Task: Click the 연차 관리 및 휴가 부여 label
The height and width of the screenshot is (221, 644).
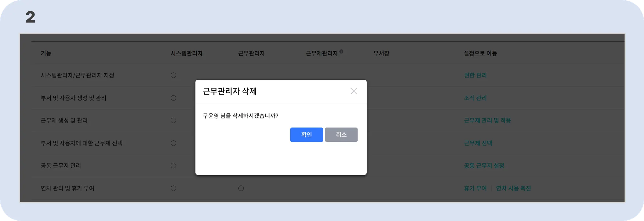Action: 68,188
